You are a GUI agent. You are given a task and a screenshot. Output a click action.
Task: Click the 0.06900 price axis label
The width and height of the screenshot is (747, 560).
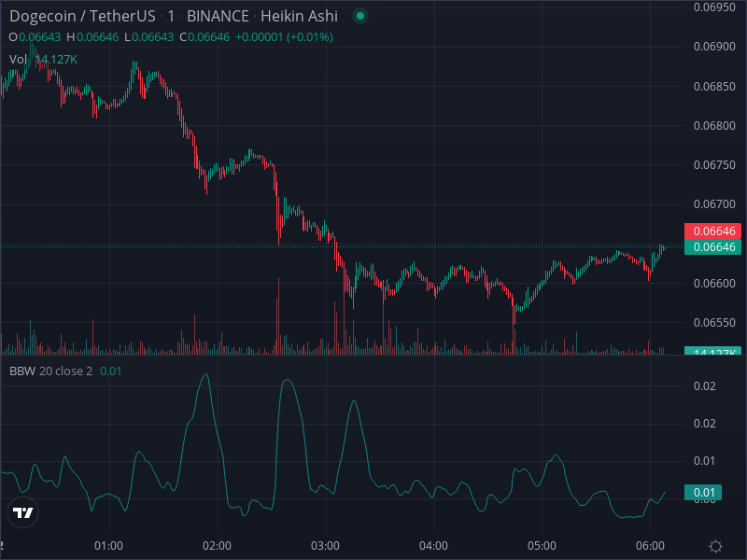[714, 47]
